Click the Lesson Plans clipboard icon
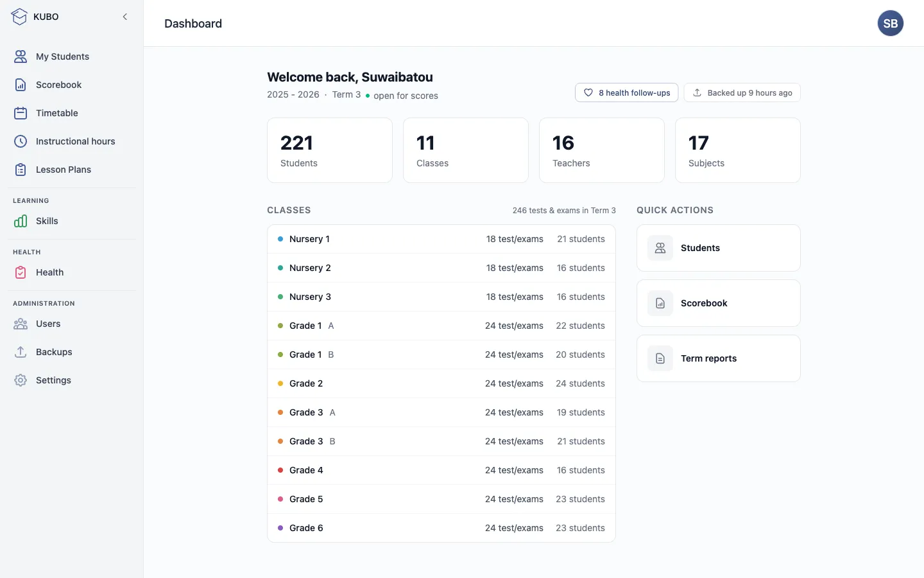Viewport: 924px width, 578px height. 21,170
